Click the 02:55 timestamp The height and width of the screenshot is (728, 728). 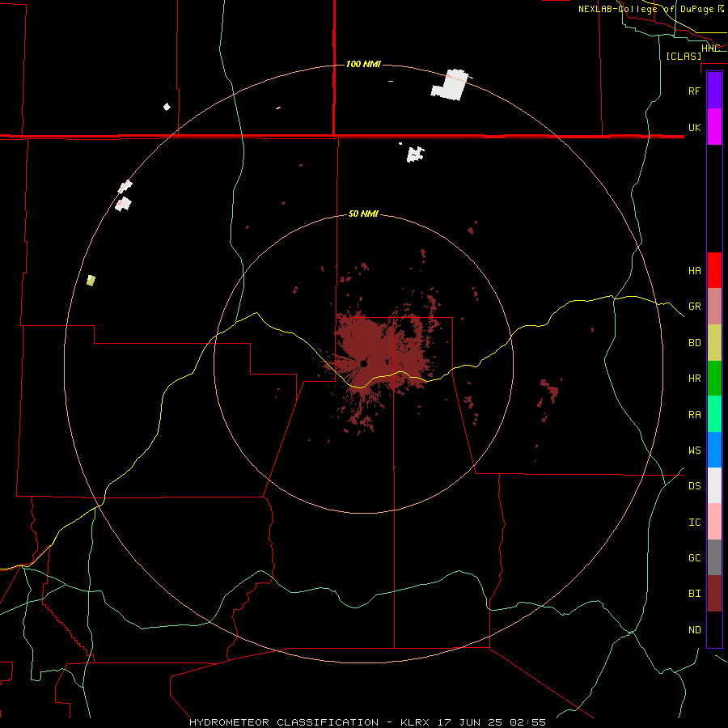(x=527, y=722)
